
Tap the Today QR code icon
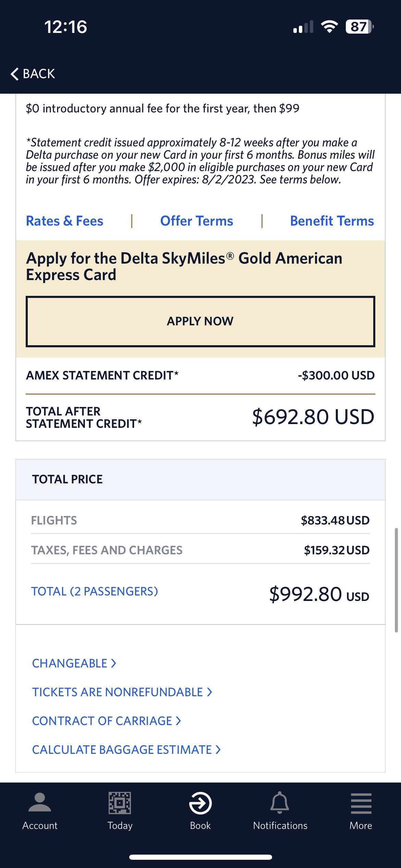120,803
